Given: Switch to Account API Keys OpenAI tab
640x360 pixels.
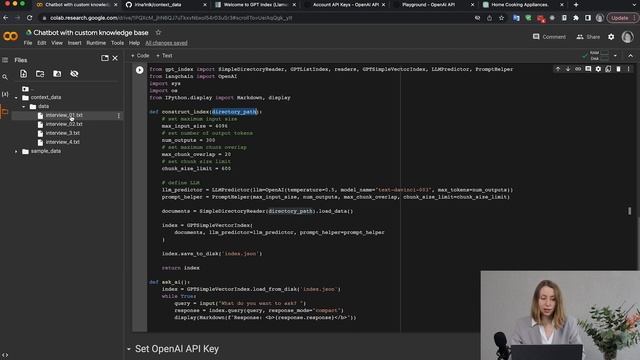Looking at the screenshot, I should pyautogui.click(x=344, y=5).
